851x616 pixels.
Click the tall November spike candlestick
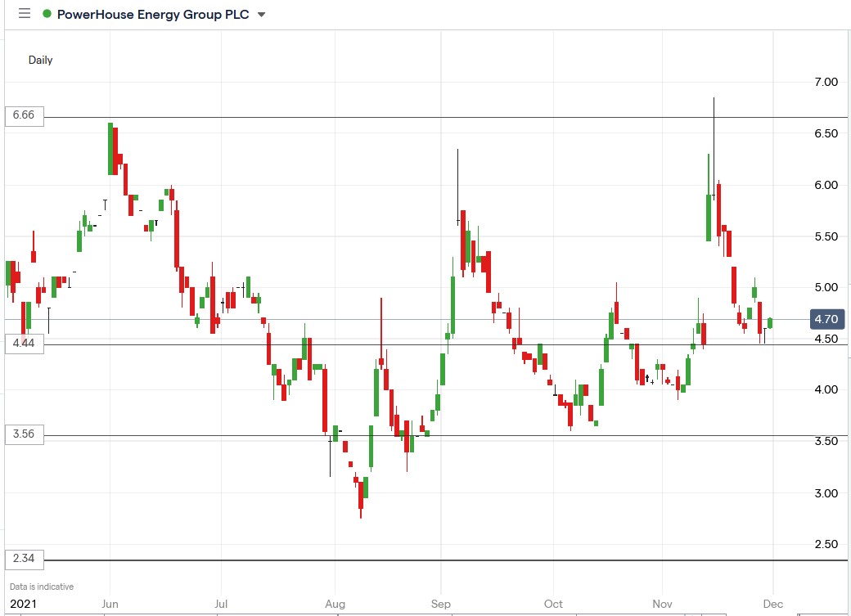click(713, 147)
